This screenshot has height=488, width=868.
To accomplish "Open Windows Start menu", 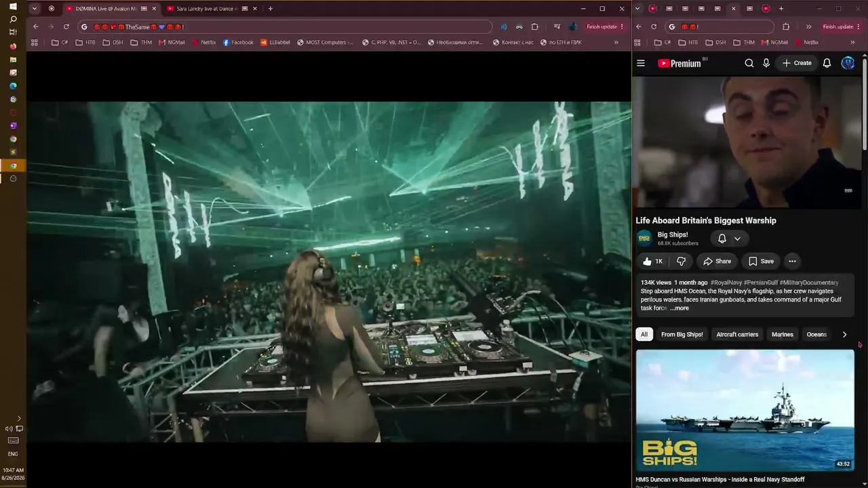I will click(x=13, y=6).
